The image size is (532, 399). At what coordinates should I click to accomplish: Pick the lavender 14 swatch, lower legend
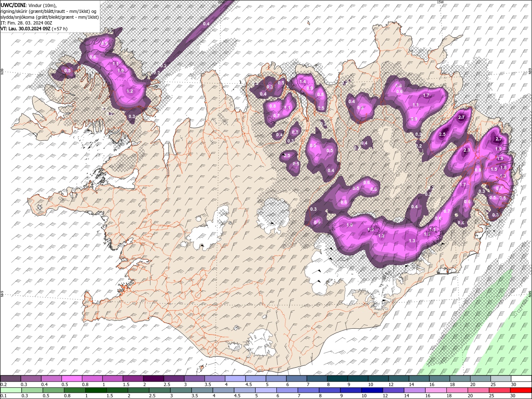click(x=414, y=390)
